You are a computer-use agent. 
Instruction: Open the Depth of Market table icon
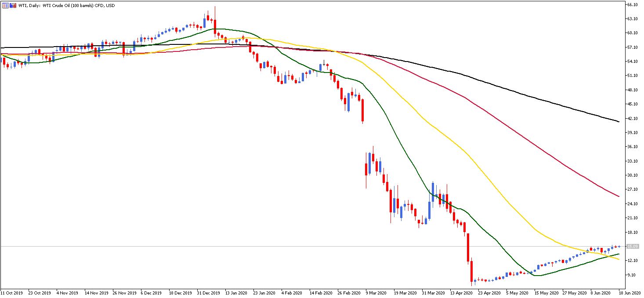tap(5, 5)
